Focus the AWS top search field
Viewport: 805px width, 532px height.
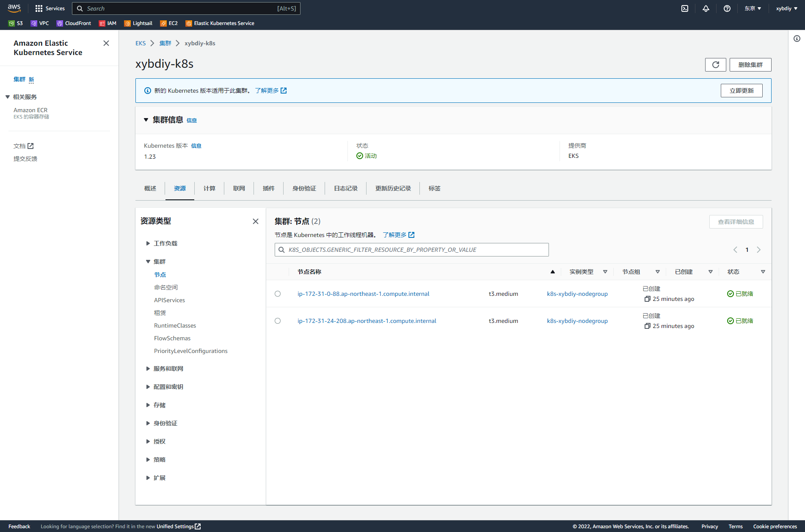point(186,8)
